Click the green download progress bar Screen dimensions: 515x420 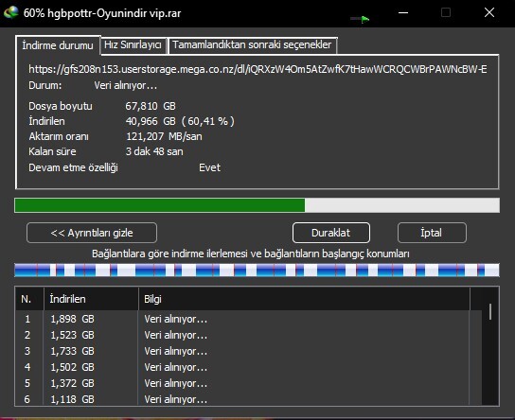tap(257, 205)
